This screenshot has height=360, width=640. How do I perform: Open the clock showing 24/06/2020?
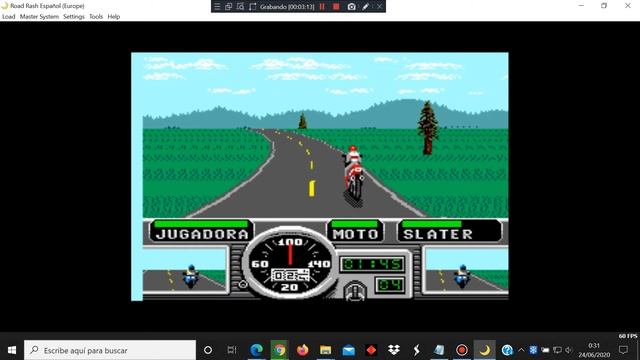click(x=594, y=350)
